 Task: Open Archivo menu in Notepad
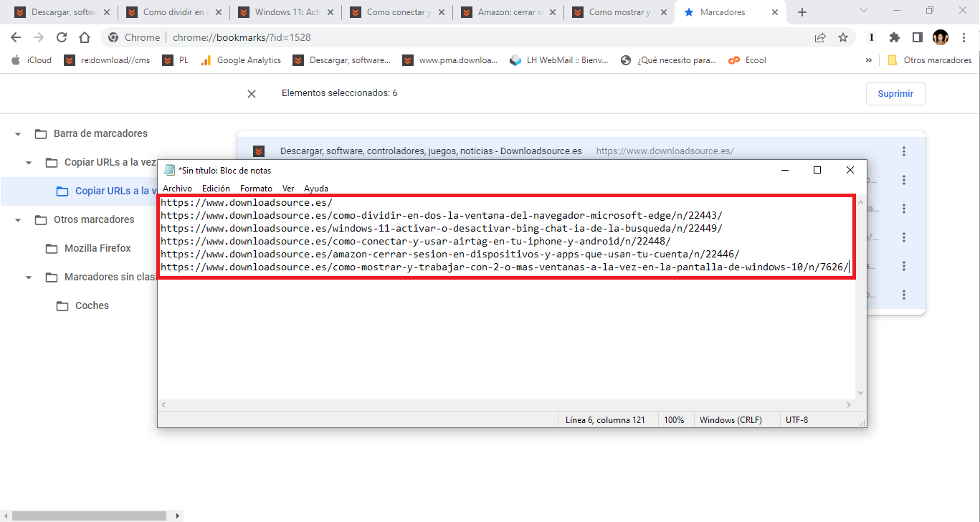(x=177, y=189)
